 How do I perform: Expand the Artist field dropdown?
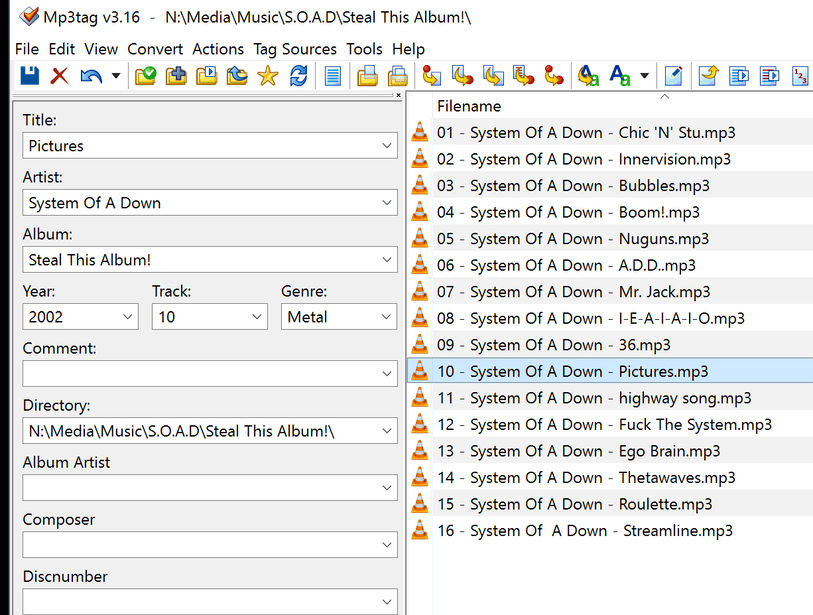point(386,203)
